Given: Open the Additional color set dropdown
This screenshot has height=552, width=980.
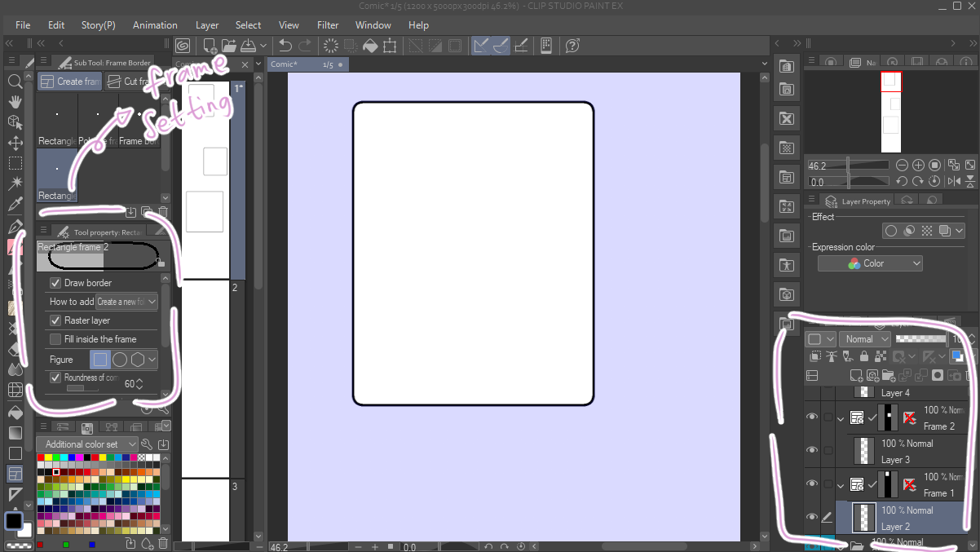Looking at the screenshot, I should pyautogui.click(x=86, y=444).
